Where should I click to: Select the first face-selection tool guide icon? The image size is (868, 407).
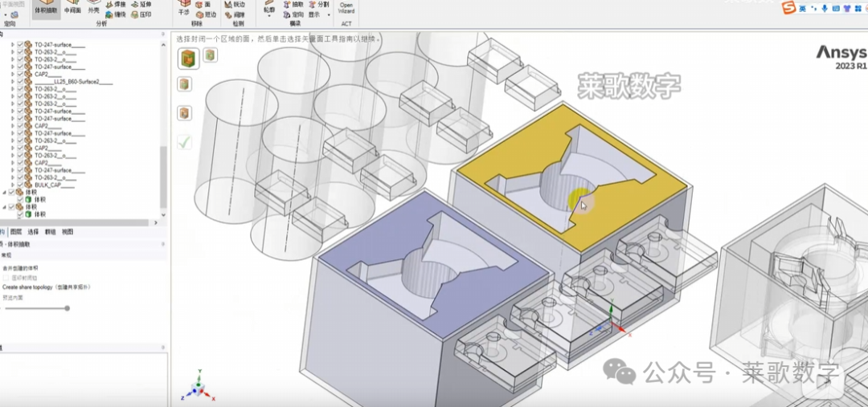(x=188, y=58)
